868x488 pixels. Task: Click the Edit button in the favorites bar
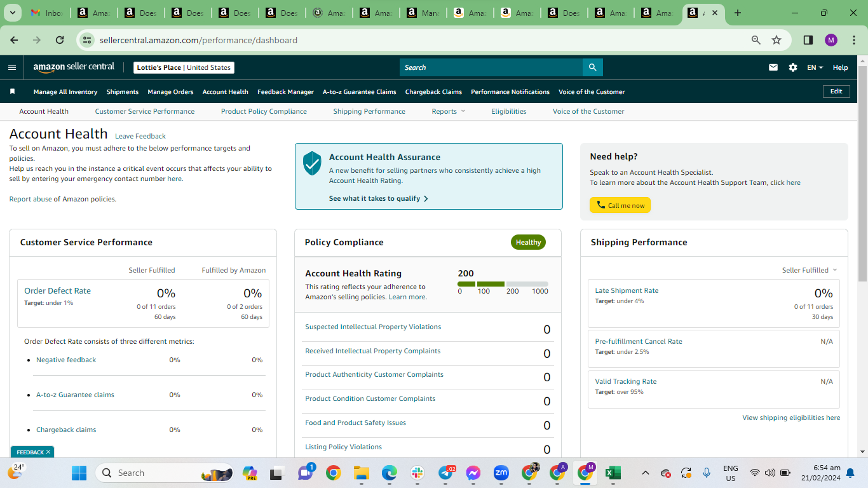point(836,91)
